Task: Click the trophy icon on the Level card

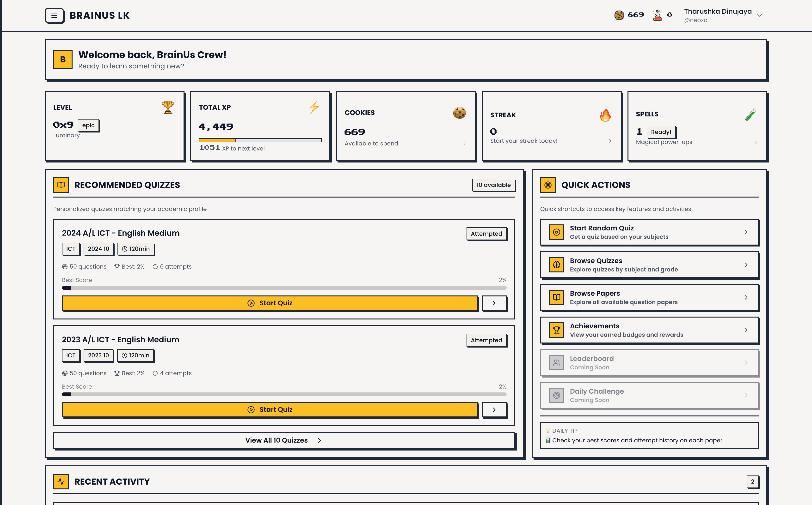Action: click(x=168, y=107)
